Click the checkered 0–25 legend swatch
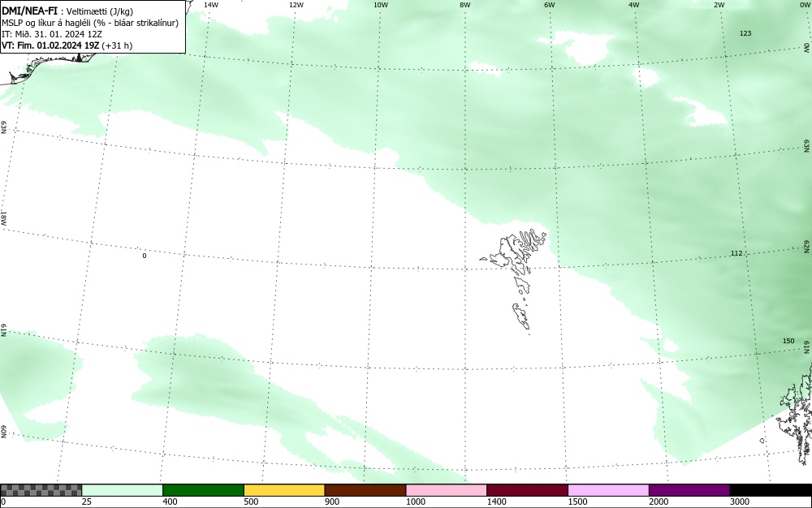Image resolution: width=812 pixels, height=508 pixels. 41,490
